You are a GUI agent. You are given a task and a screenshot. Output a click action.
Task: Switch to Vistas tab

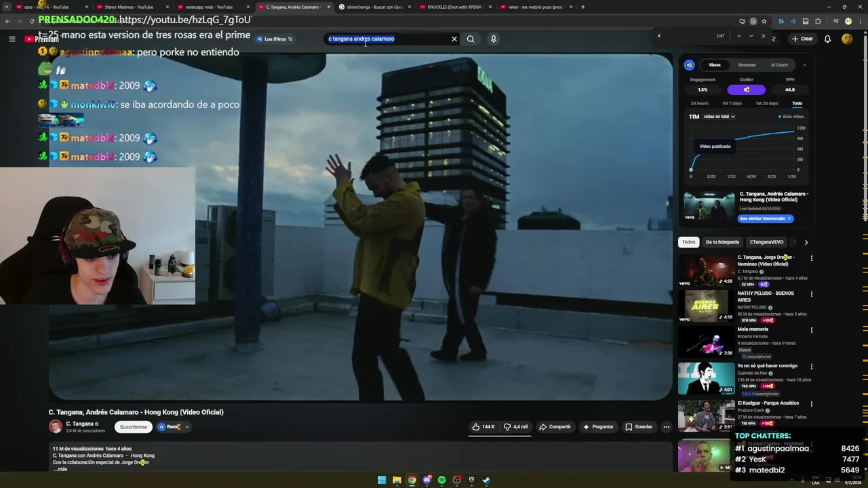click(715, 65)
